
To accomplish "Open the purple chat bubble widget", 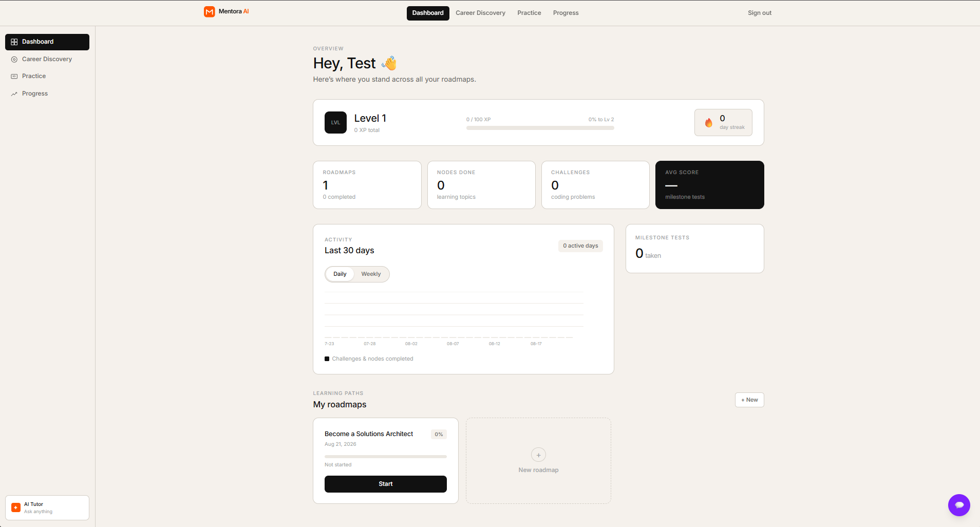I will [959, 505].
